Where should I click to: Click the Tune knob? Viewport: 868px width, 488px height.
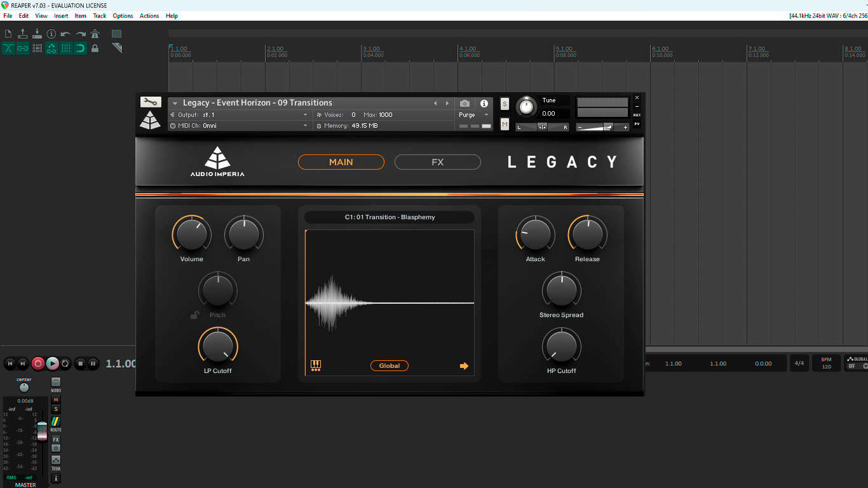pos(526,107)
